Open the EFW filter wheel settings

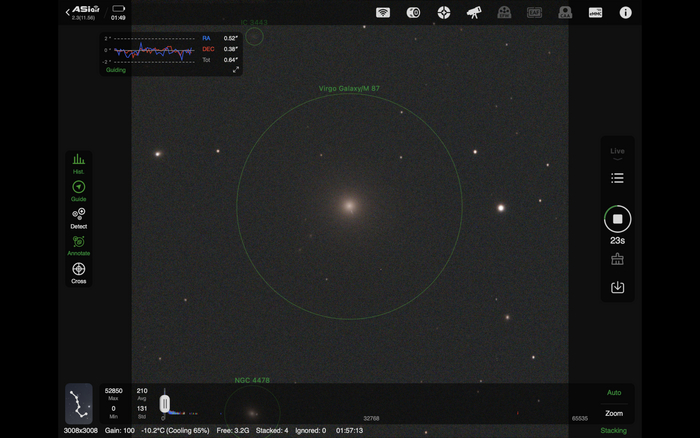point(504,13)
